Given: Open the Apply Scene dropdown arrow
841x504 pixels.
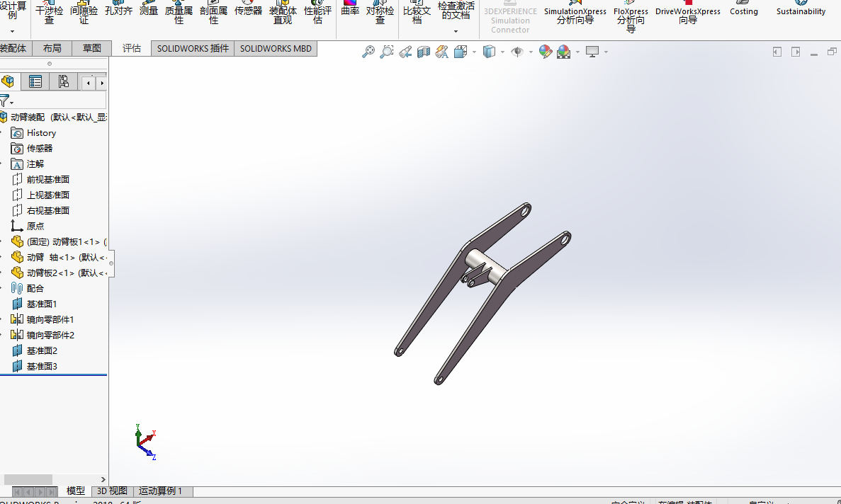Looking at the screenshot, I should click(x=577, y=52).
